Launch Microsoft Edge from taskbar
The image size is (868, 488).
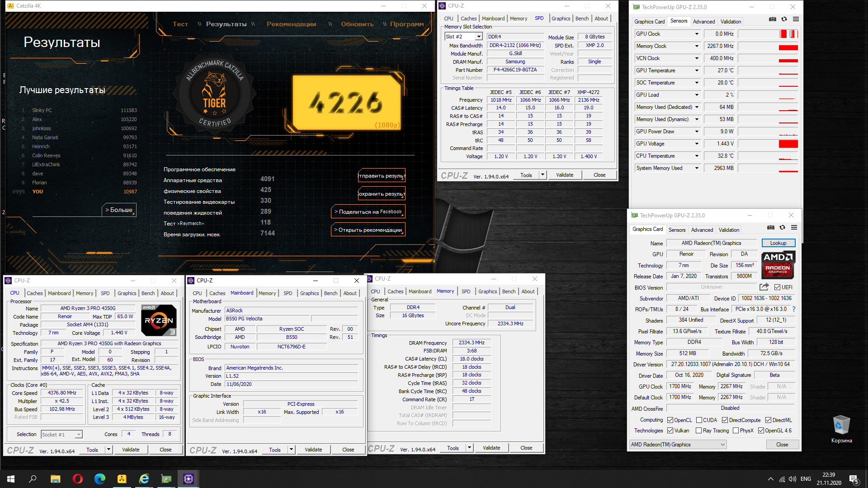(99, 479)
